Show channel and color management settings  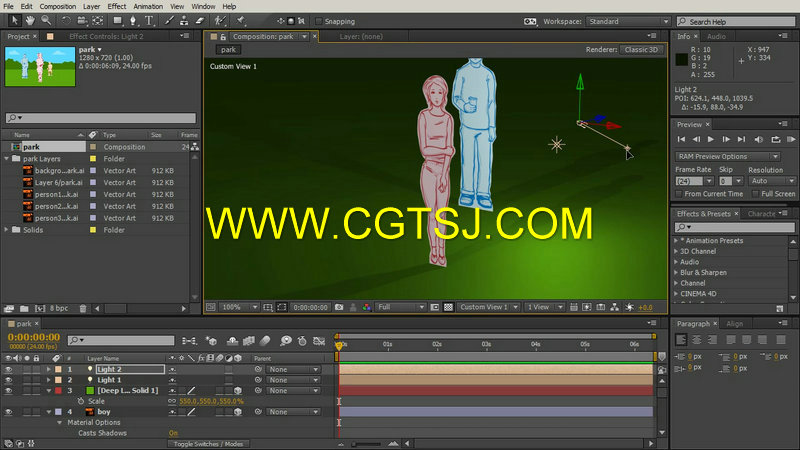pos(366,307)
